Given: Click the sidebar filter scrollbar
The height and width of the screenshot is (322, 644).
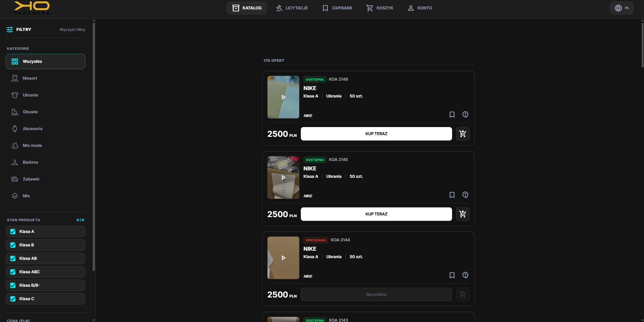Looking at the screenshot, I should 94,146.
